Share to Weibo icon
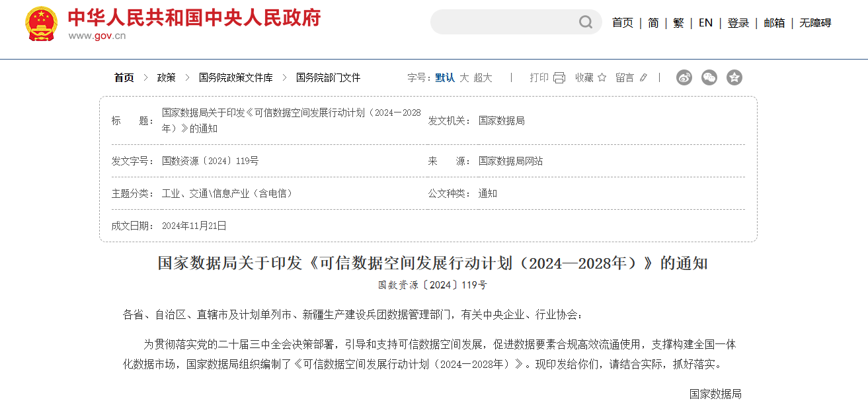This screenshot has width=868, height=405. point(684,77)
